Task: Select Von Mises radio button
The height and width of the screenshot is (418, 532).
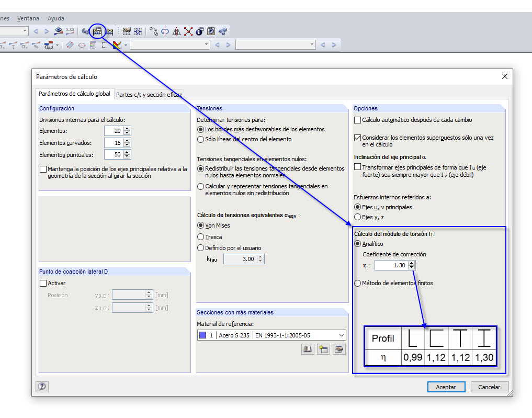Action: [x=200, y=225]
